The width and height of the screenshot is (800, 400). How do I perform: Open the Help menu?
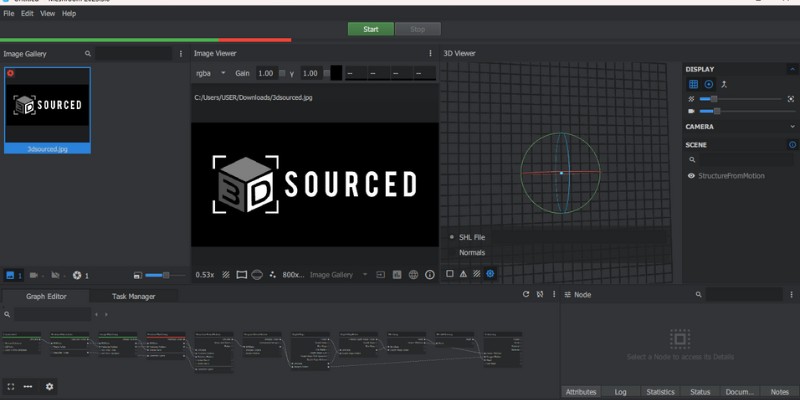click(x=69, y=14)
